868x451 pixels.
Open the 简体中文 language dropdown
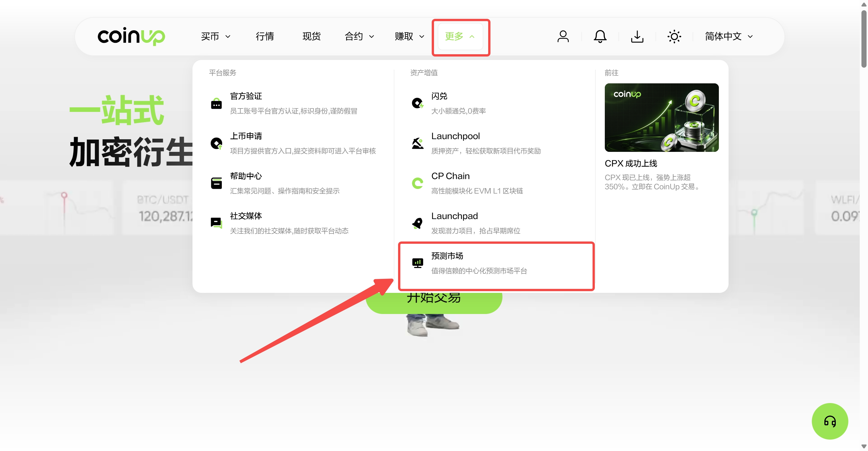(729, 37)
